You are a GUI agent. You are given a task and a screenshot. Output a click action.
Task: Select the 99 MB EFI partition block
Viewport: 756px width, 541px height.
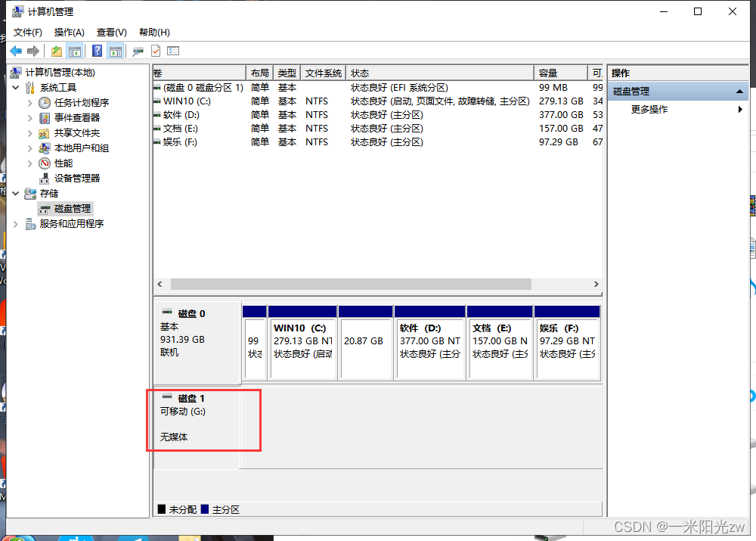pos(255,343)
